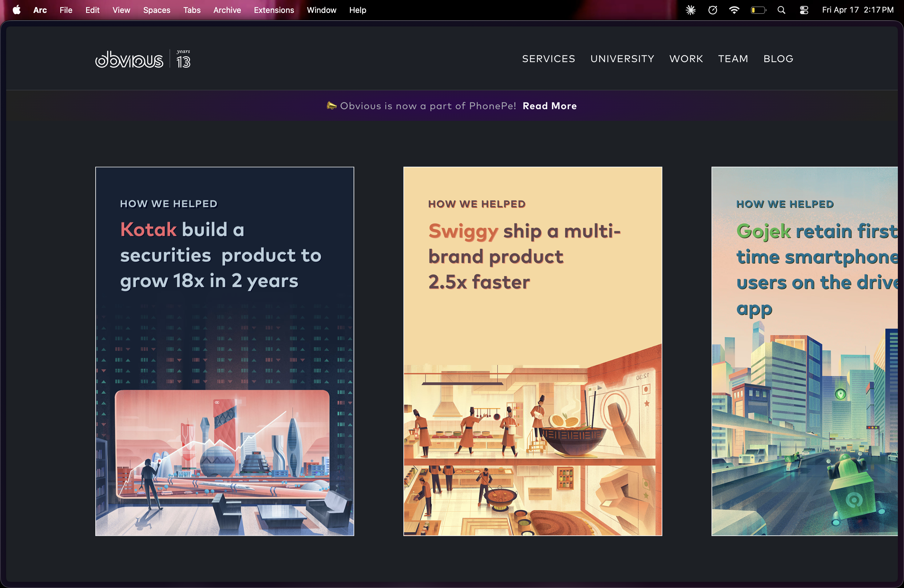Open the Blog link
The height and width of the screenshot is (588, 904).
pos(778,59)
